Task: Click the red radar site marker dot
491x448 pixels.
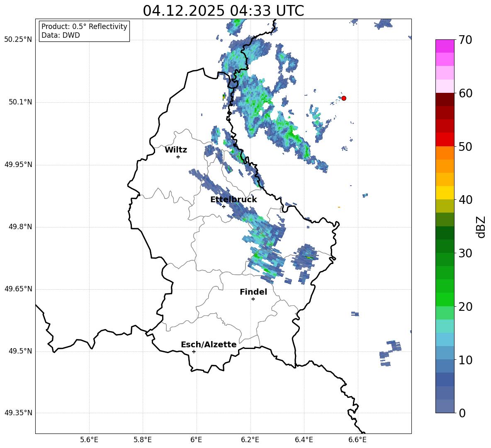Action: (x=343, y=98)
